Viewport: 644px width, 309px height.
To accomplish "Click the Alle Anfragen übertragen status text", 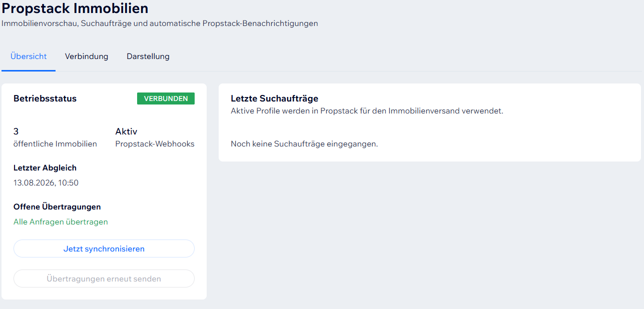I will [61, 222].
